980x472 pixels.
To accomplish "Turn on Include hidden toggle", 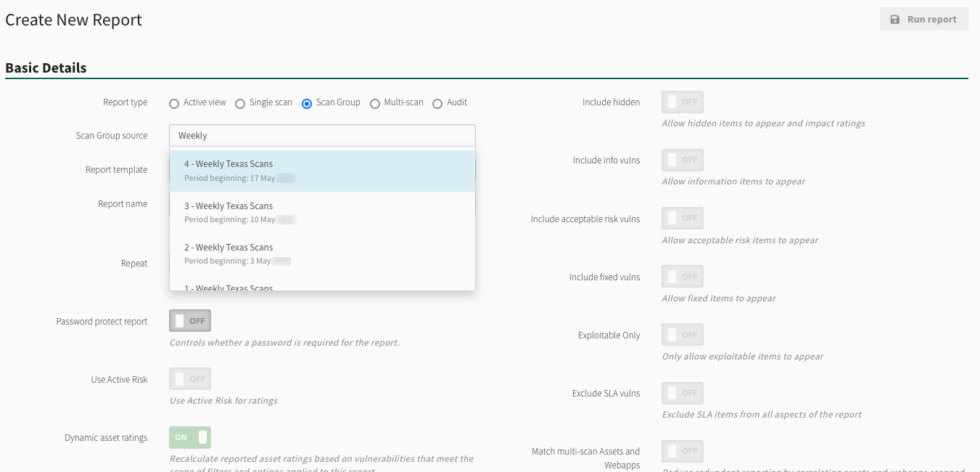I will [x=683, y=102].
